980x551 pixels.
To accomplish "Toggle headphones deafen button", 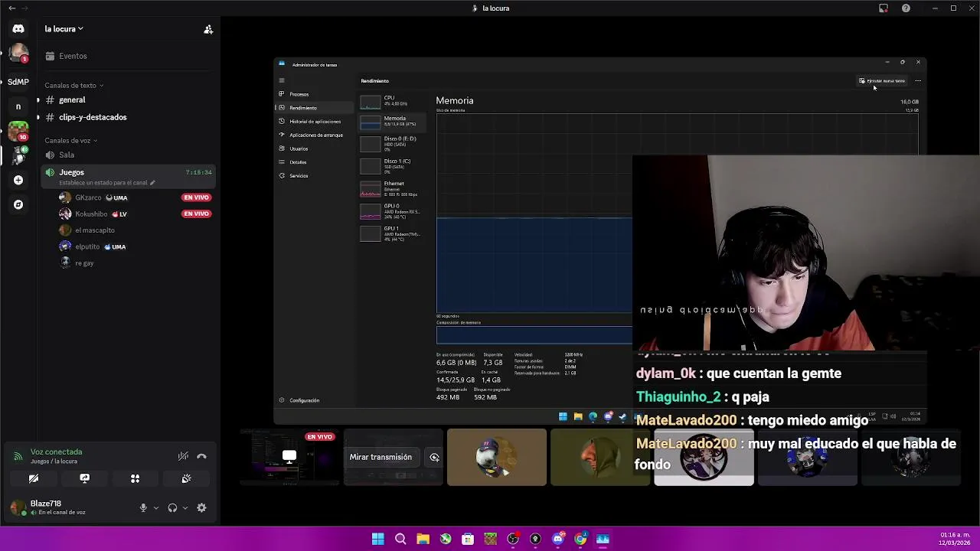I will tap(172, 508).
